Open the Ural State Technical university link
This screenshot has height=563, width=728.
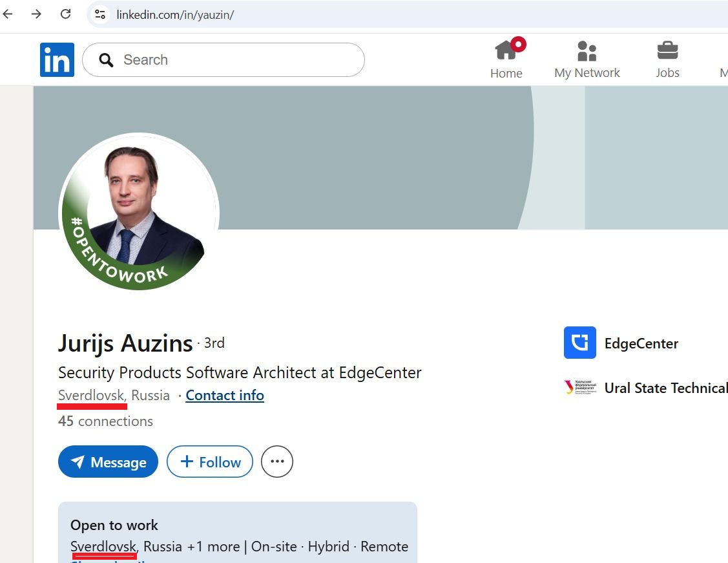click(x=666, y=388)
